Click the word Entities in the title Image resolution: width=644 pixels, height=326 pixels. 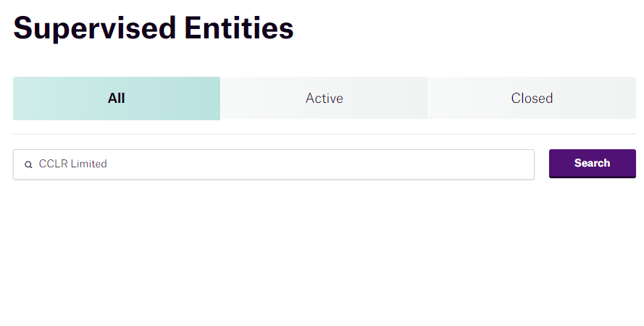coord(239,28)
